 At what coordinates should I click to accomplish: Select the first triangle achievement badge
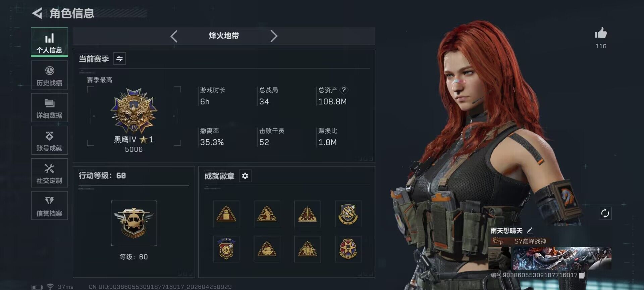tap(226, 214)
